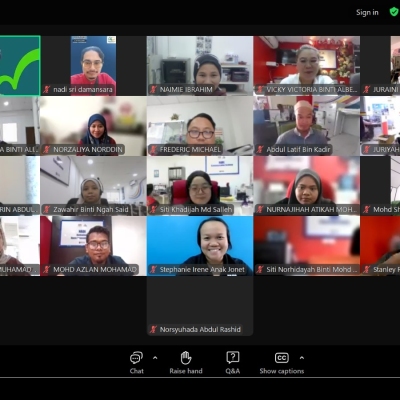Image resolution: width=400 pixels, height=400 pixels.
Task: Click muted mic icon of Stephanie Irene Anak Jonet
Action: tap(153, 269)
